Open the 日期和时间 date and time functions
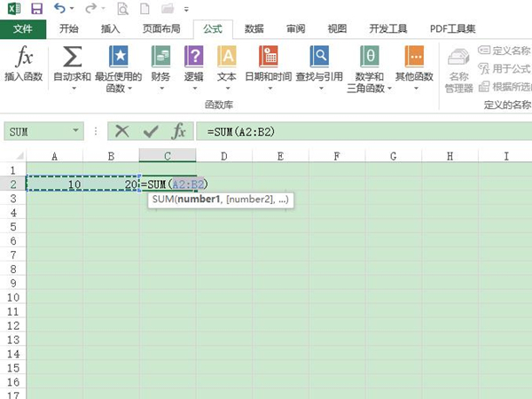 [268, 59]
